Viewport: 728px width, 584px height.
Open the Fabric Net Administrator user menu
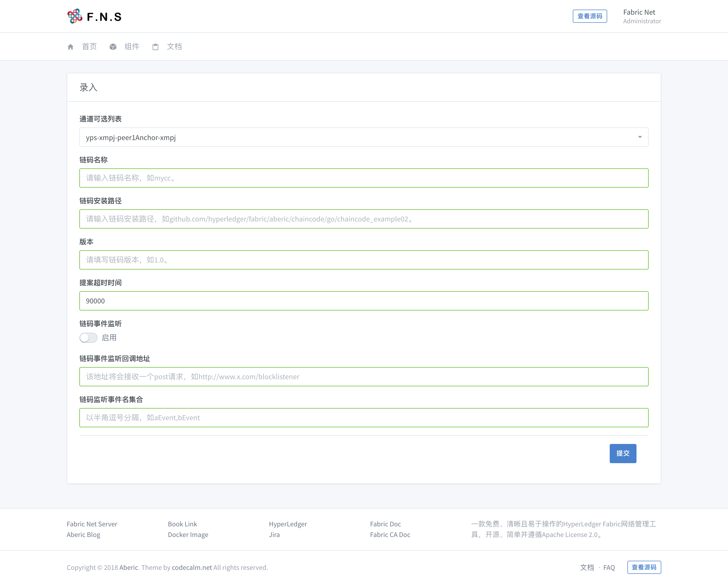pos(642,16)
